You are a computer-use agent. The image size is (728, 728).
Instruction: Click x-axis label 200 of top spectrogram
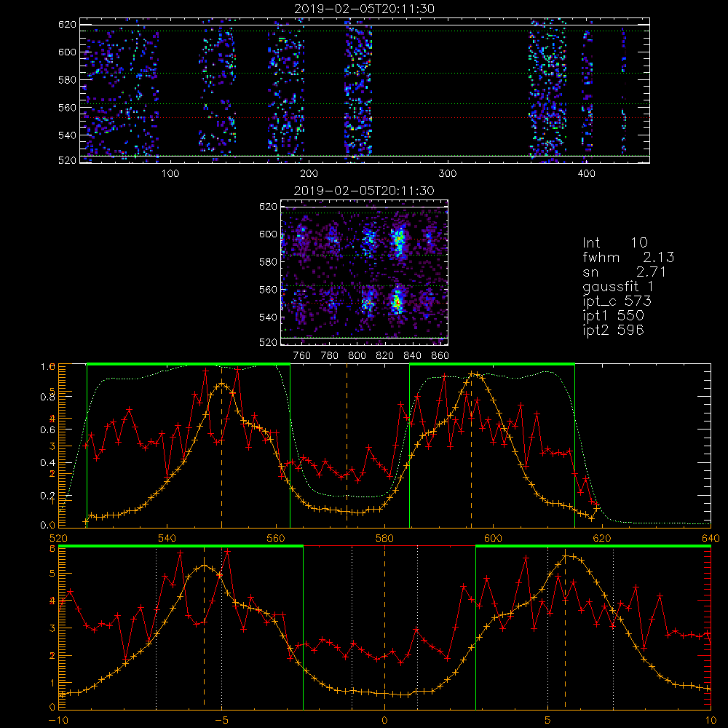pyautogui.click(x=309, y=174)
